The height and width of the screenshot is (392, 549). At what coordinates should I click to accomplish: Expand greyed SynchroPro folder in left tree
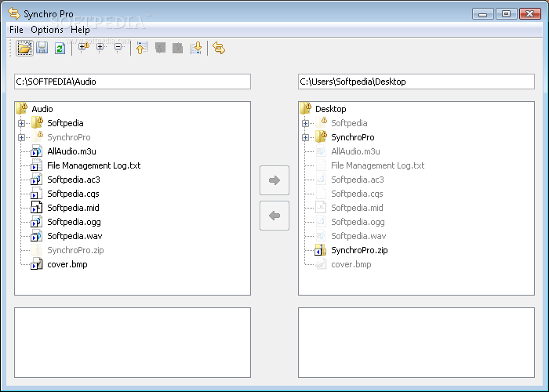coord(21,137)
